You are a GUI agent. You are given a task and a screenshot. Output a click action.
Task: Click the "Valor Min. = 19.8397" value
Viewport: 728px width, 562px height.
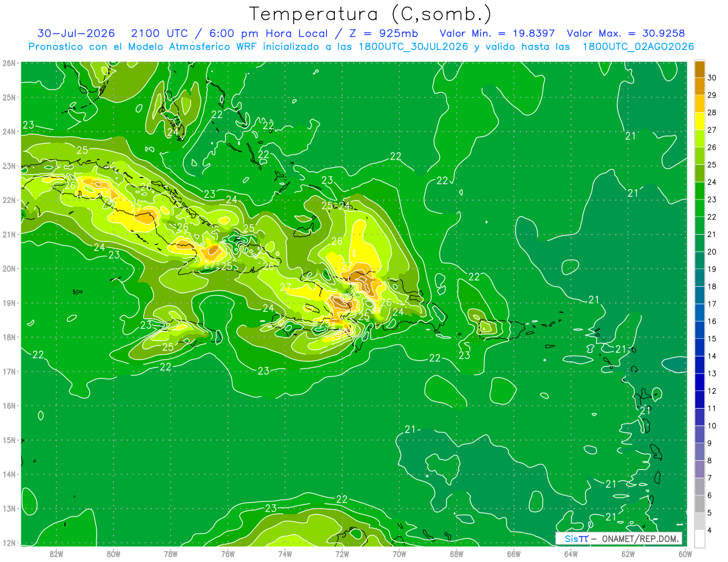[497, 33]
